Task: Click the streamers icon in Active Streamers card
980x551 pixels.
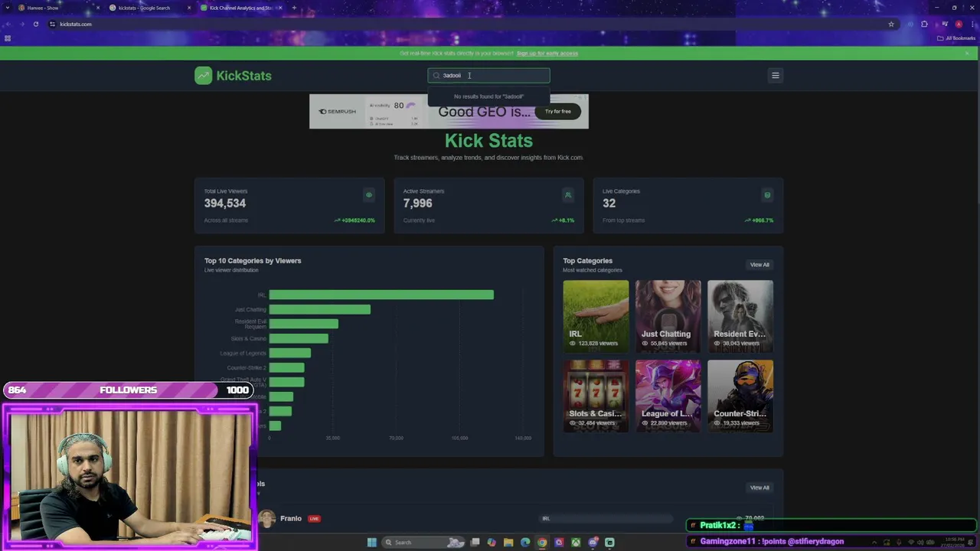Action: pos(567,195)
